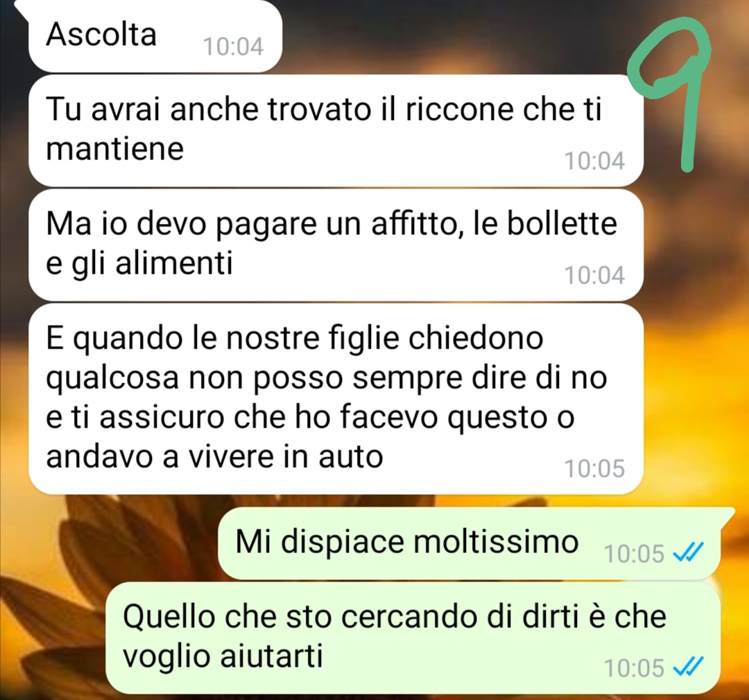
Task: Click the word 'bollette' in the third message
Action: point(562,223)
